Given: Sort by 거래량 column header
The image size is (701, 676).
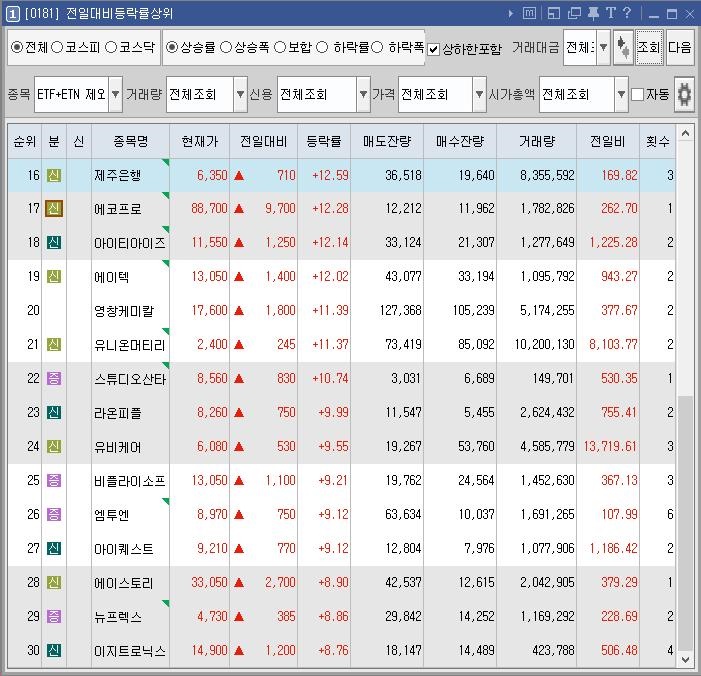Looking at the screenshot, I should pyautogui.click(x=536, y=141).
